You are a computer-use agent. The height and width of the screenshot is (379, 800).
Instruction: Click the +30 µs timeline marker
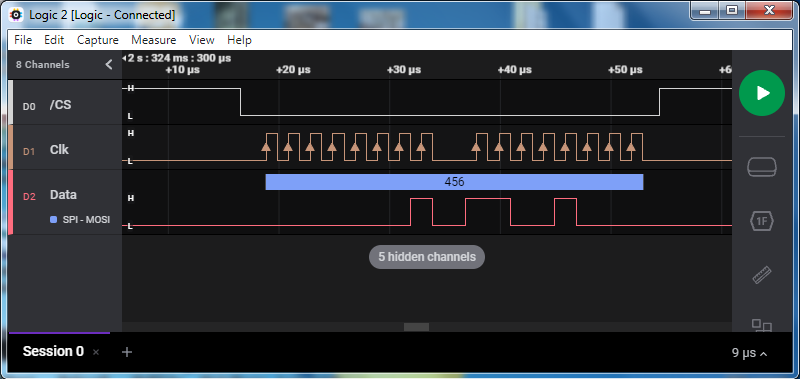pyautogui.click(x=404, y=69)
